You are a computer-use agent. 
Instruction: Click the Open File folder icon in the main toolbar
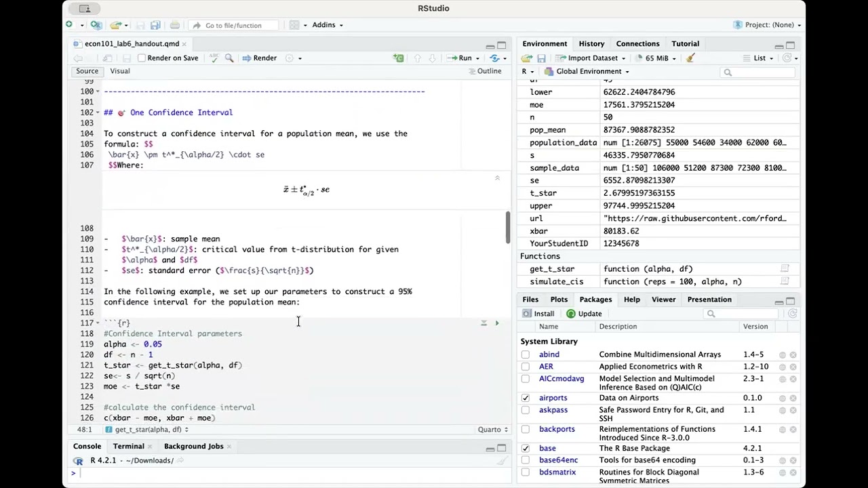(x=116, y=25)
